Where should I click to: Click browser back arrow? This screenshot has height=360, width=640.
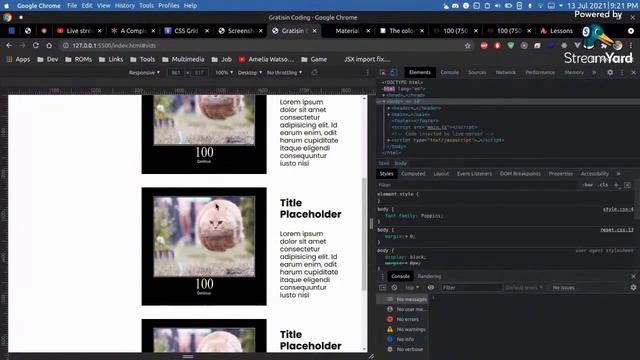click(x=9, y=45)
